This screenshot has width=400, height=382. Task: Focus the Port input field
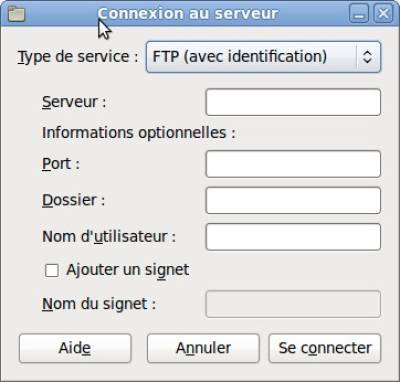click(x=293, y=164)
